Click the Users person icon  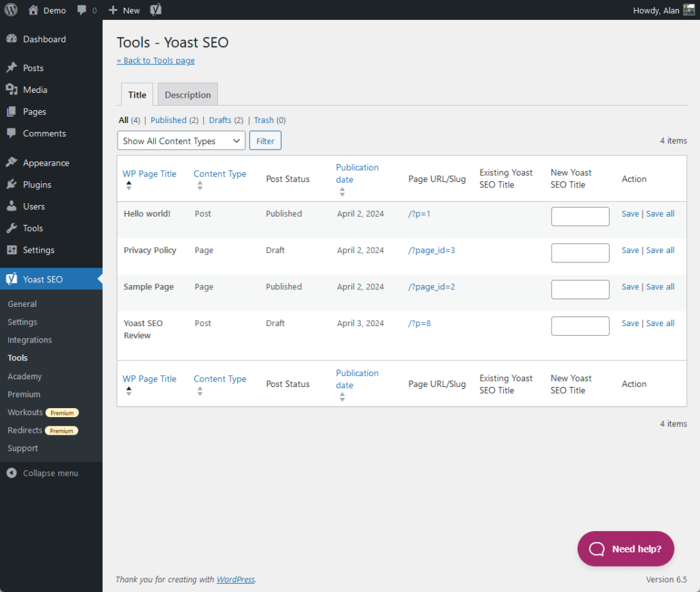(x=12, y=206)
